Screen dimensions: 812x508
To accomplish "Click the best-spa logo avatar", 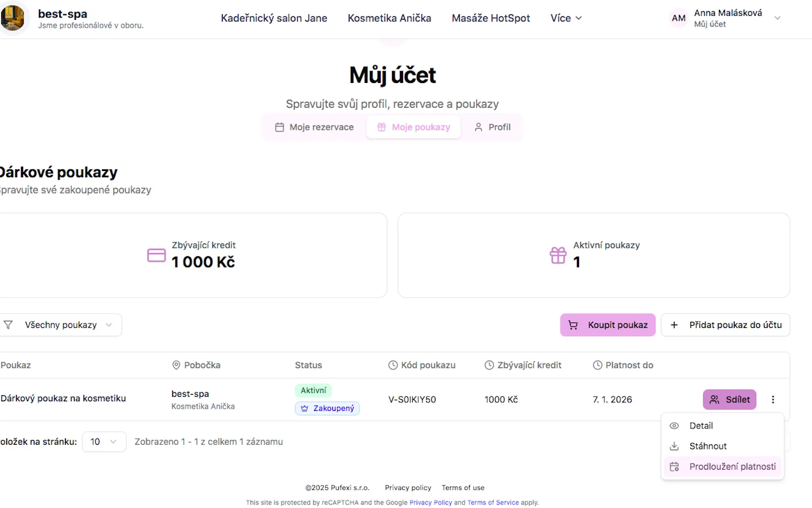I will point(12,18).
